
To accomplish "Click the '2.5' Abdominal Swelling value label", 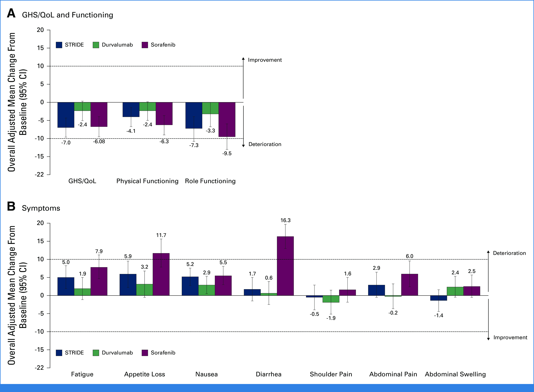I will click(x=472, y=271).
